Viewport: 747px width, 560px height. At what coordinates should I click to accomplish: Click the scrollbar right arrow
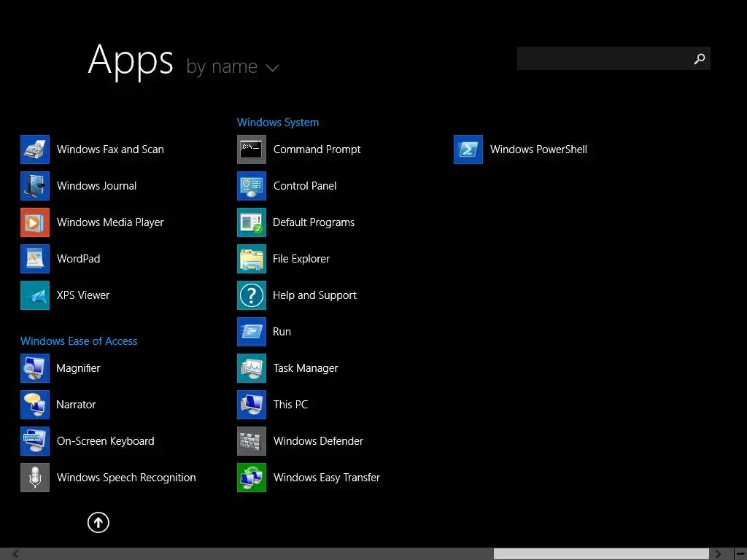[x=718, y=554]
